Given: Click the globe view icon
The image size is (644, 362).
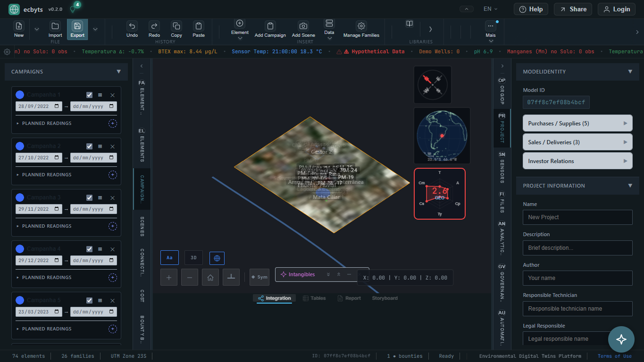Looking at the screenshot, I should point(217,258).
